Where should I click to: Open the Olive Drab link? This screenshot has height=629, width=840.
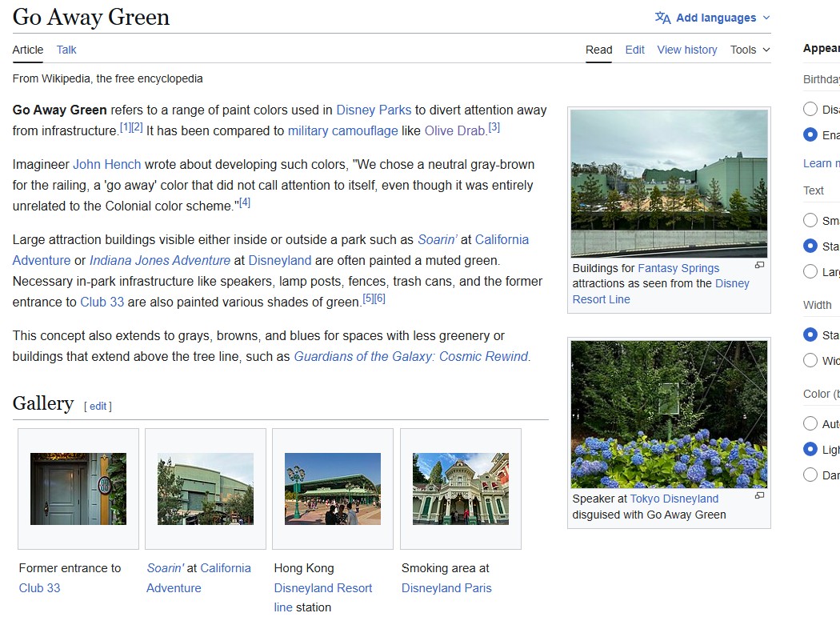454,130
